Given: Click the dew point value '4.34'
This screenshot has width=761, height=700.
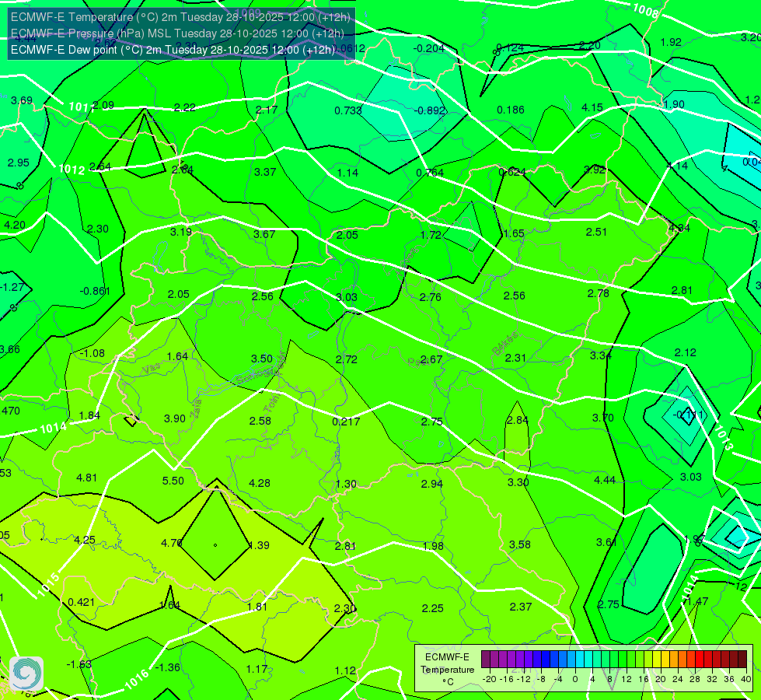Looking at the screenshot, I should [x=679, y=228].
